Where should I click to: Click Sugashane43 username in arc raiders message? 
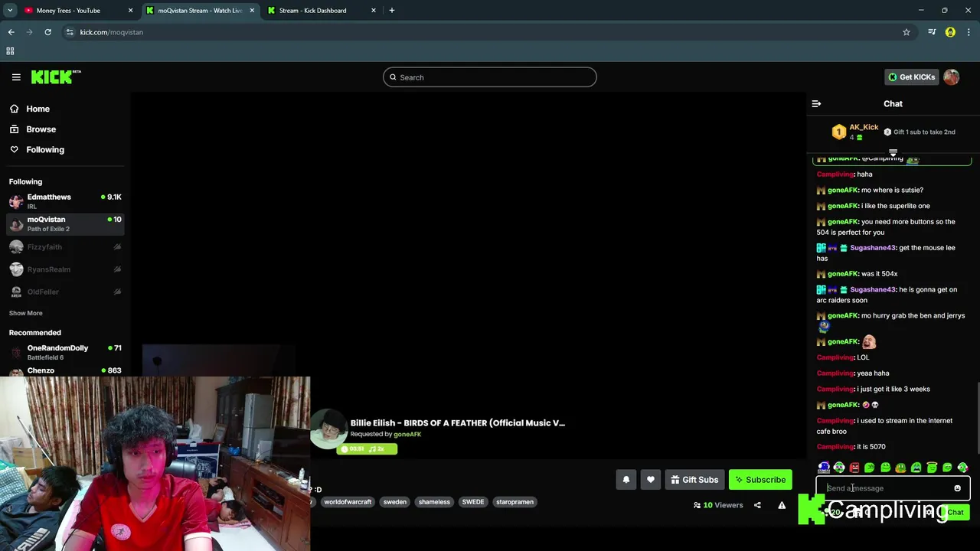tap(873, 290)
